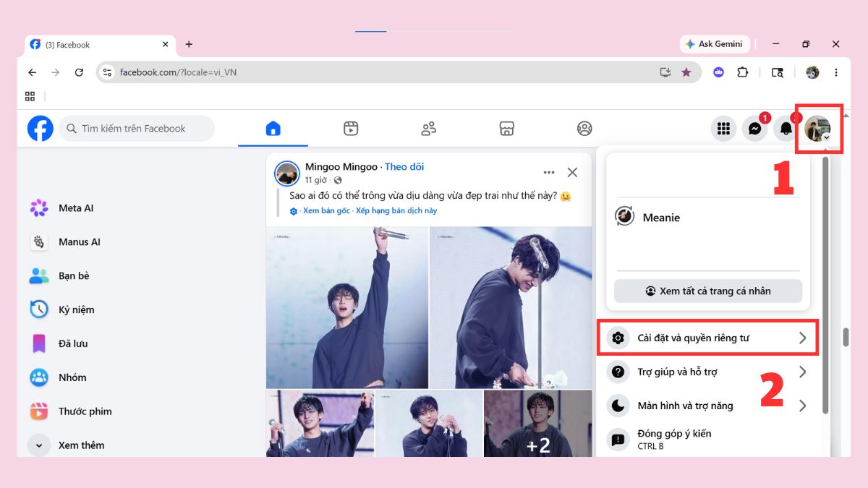Open the raised-microphone photo in the post
The width and height of the screenshot is (868, 488).
[x=347, y=307]
